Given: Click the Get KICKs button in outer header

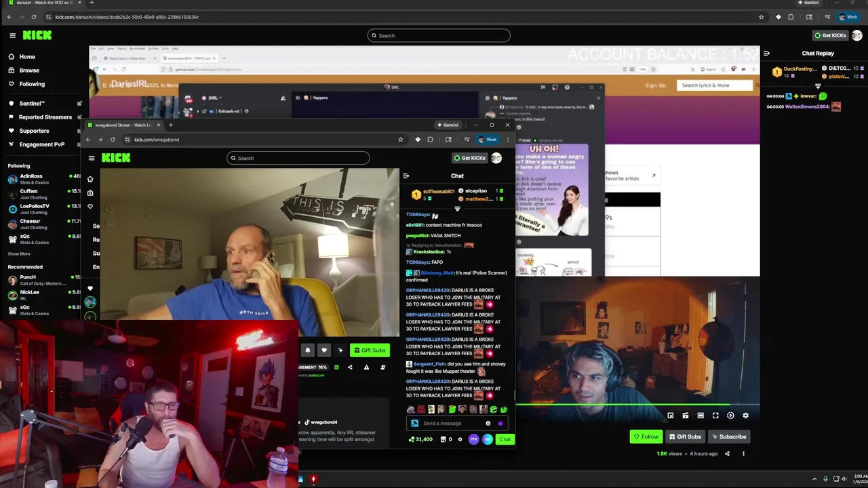Looking at the screenshot, I should (830, 35).
